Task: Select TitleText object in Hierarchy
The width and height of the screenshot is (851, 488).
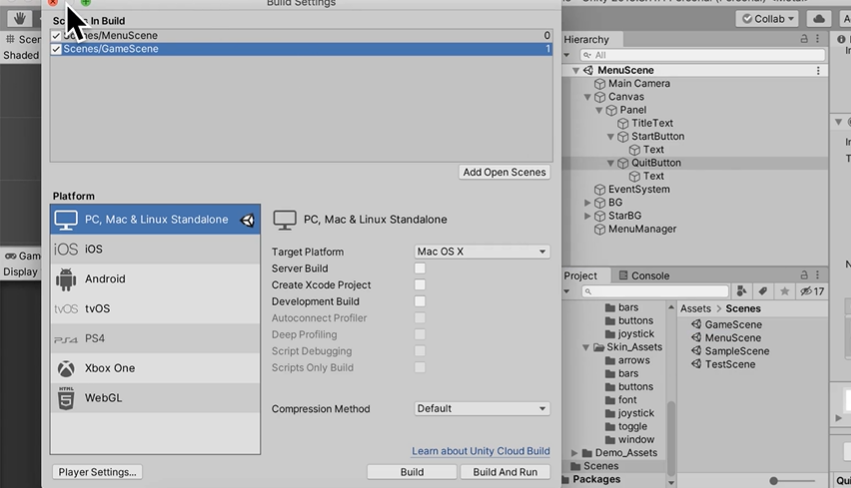Action: [652, 123]
